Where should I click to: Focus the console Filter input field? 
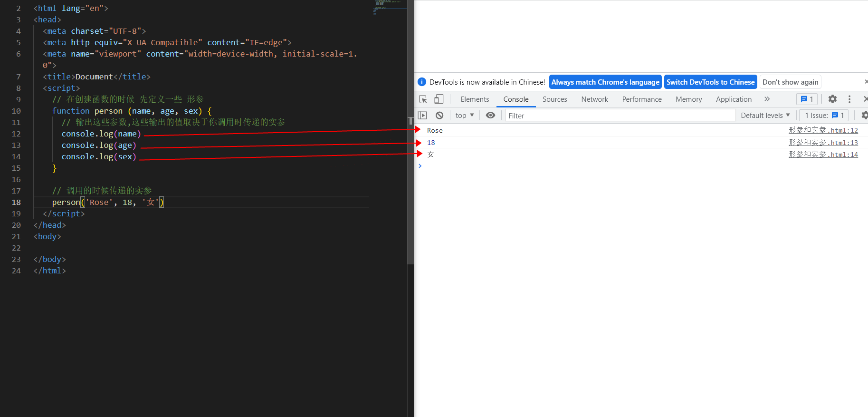tap(620, 115)
